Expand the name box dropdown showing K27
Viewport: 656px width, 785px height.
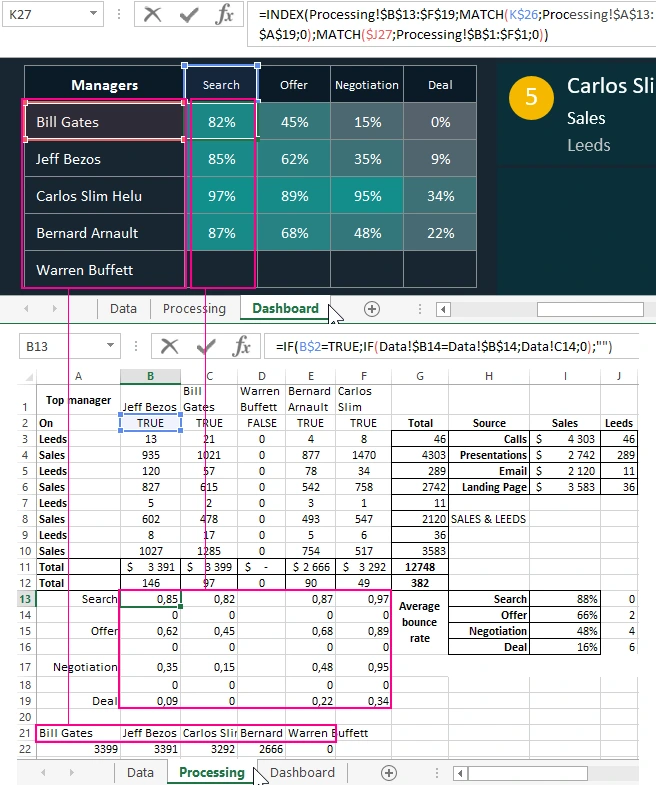tap(94, 15)
